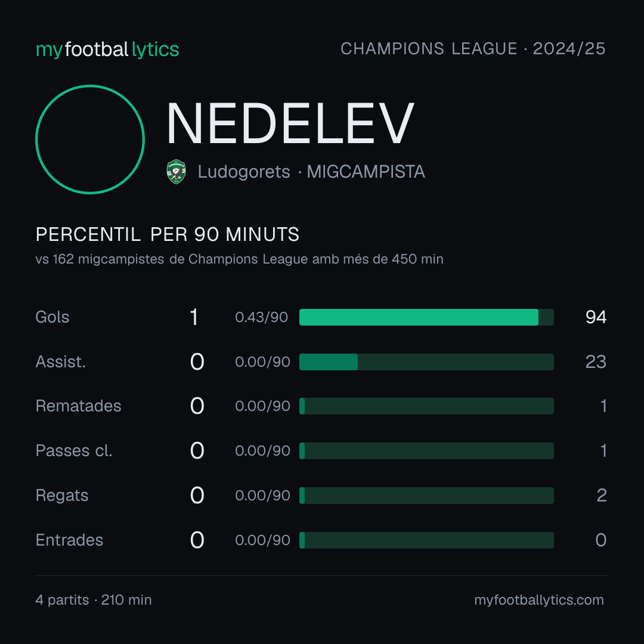This screenshot has width=644, height=644.
Task: Click the Gols percentile bar
Action: pyautogui.click(x=426, y=317)
